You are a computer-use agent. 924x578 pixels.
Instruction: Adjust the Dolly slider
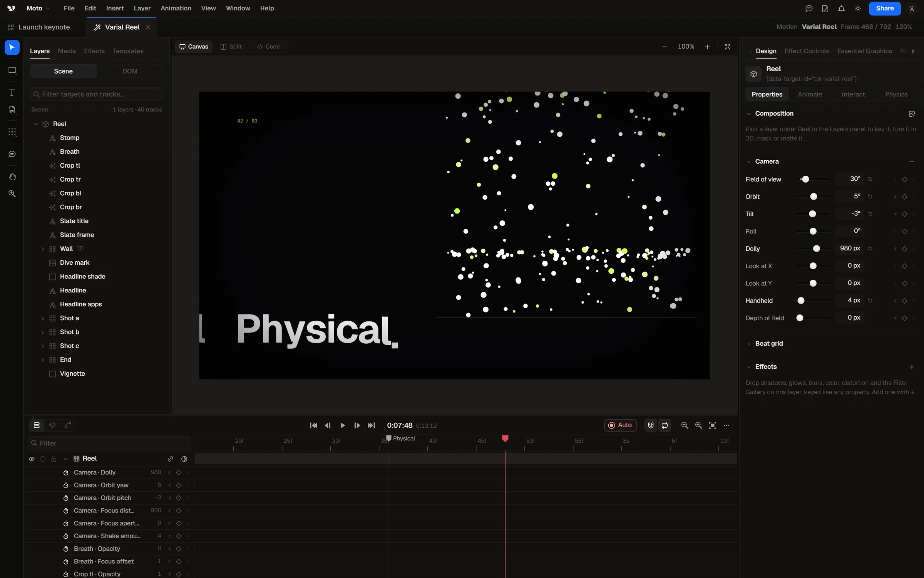pyautogui.click(x=814, y=249)
